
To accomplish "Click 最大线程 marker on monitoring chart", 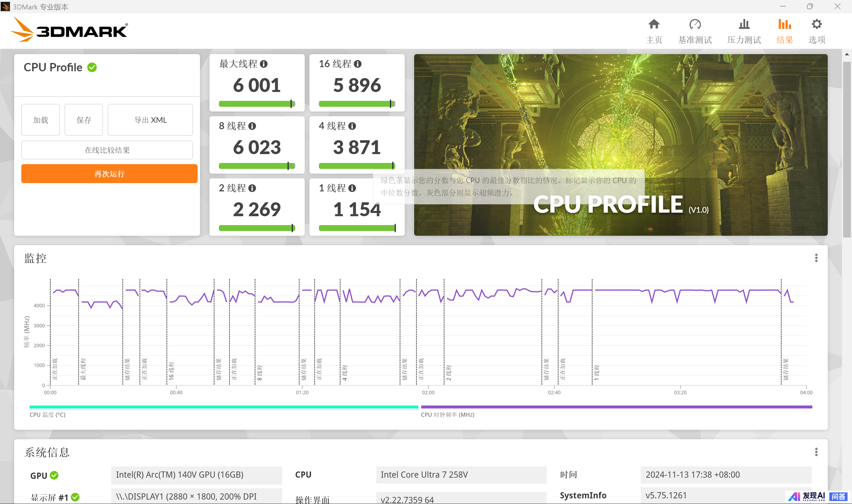I will [83, 369].
